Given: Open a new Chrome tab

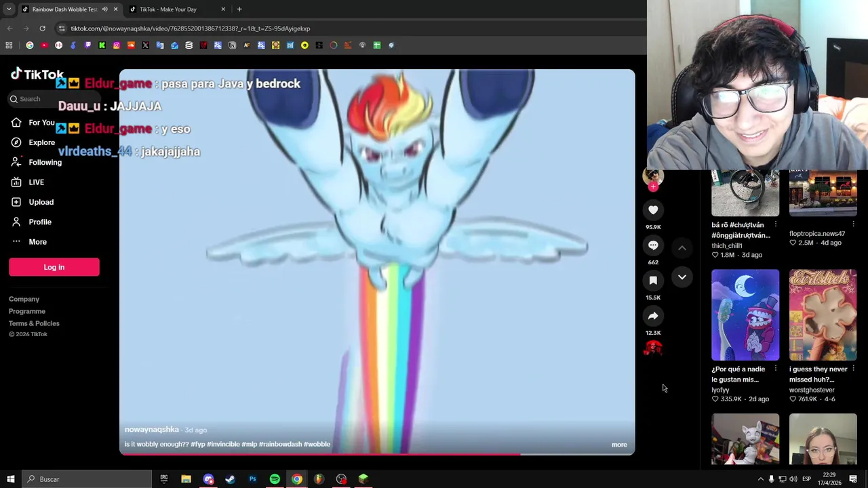Looking at the screenshot, I should click(x=239, y=9).
